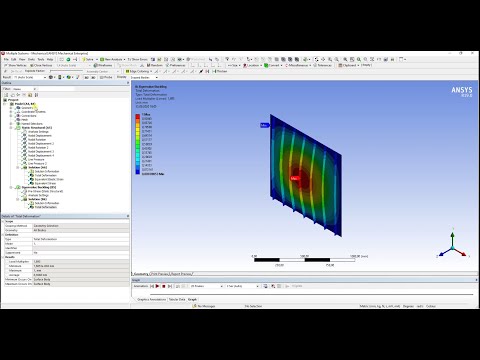480x360 pixels.
Task: Switch to Print Preview tab
Action: (160, 274)
